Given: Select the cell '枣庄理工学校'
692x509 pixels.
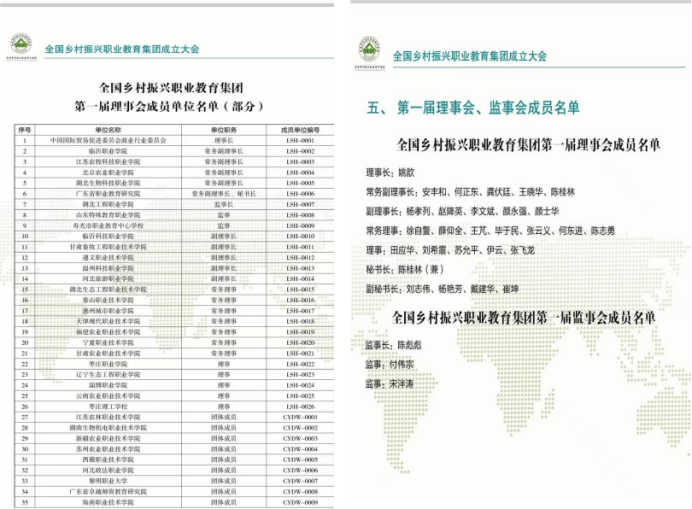Looking at the screenshot, I should click(x=108, y=406).
